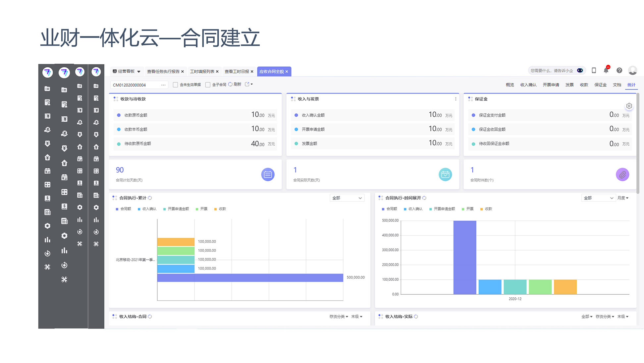Image resolution: width=644 pixels, height=363 pixels.
Task: Click the purple paperclip attachment icon
Action: pos(622,174)
